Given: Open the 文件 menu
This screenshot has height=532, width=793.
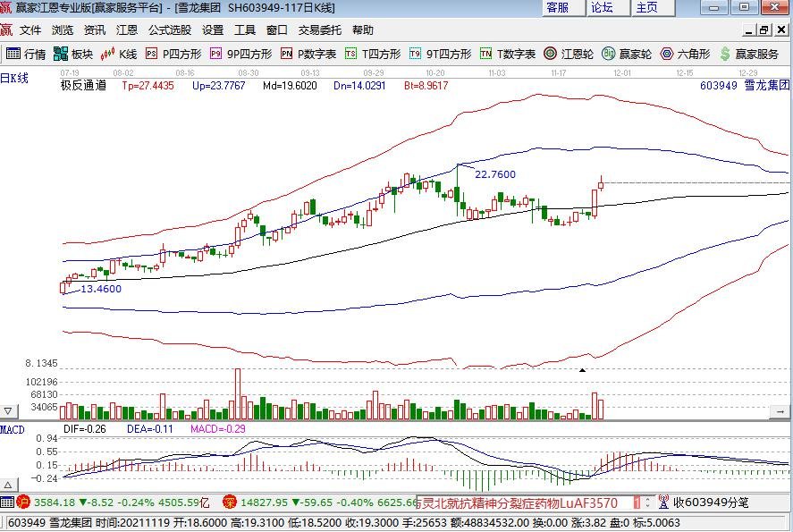Looking at the screenshot, I should (30, 30).
